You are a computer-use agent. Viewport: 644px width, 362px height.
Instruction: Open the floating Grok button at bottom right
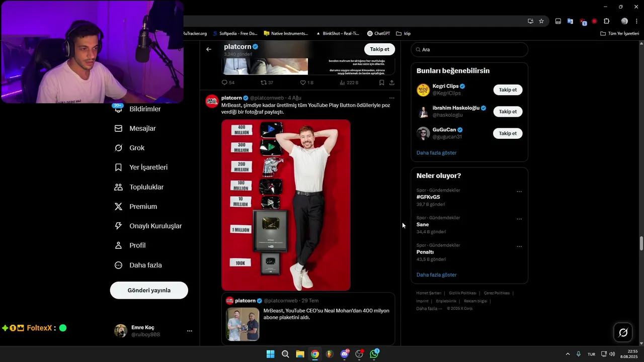coord(623,332)
